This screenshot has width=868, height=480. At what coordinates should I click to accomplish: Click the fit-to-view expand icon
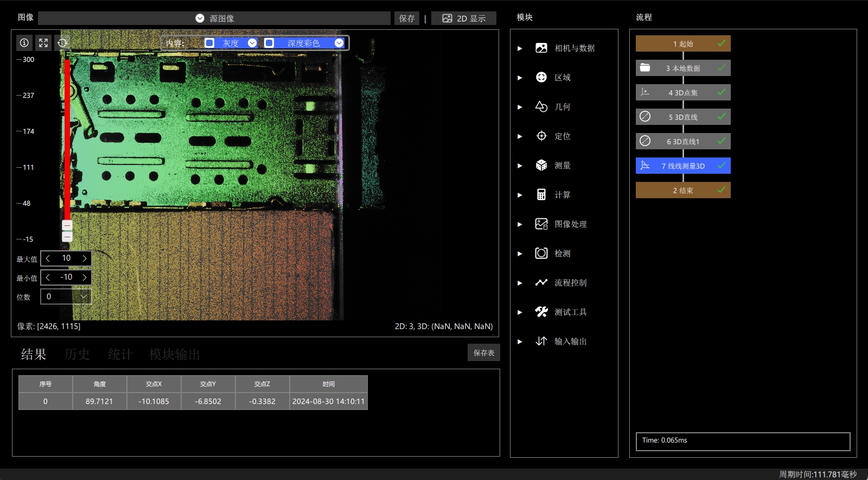coord(43,43)
